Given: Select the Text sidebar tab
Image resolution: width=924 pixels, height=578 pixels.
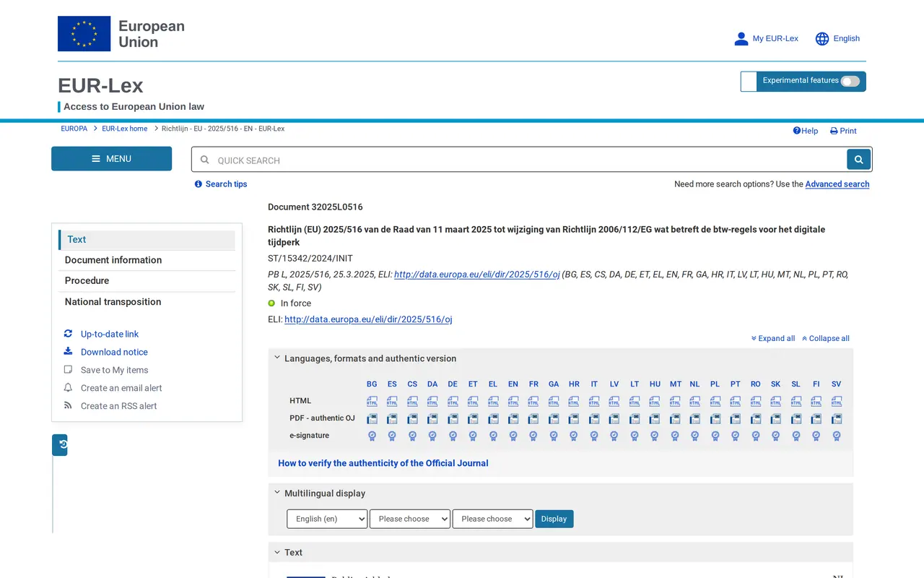Looking at the screenshot, I should [x=147, y=240].
